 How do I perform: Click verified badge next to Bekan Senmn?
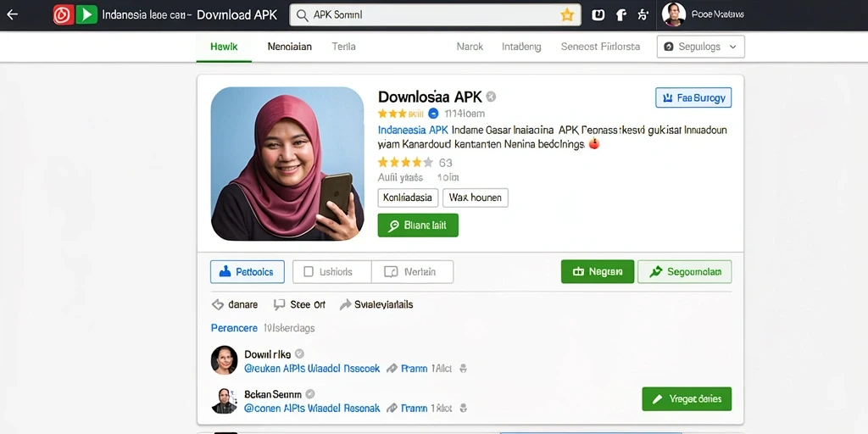point(310,394)
